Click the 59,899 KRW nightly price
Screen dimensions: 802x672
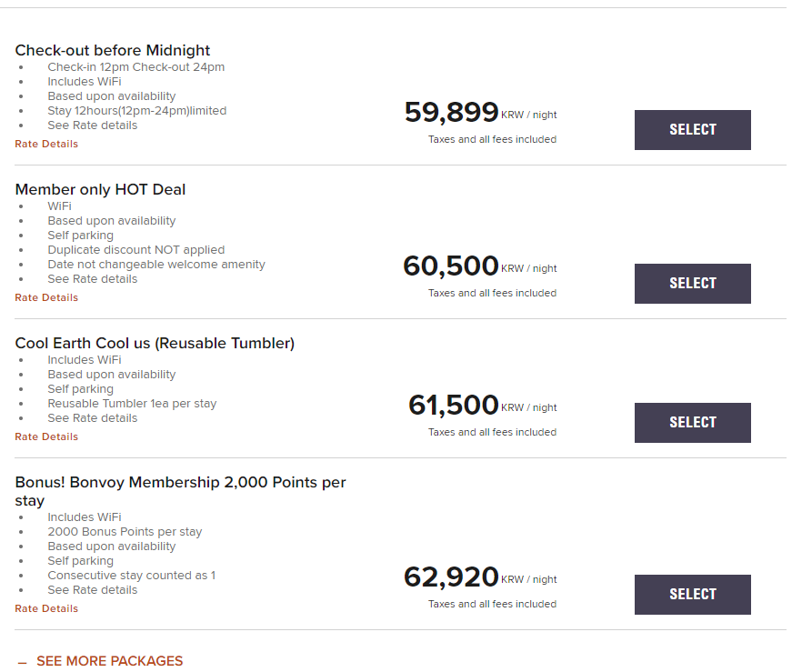click(452, 113)
